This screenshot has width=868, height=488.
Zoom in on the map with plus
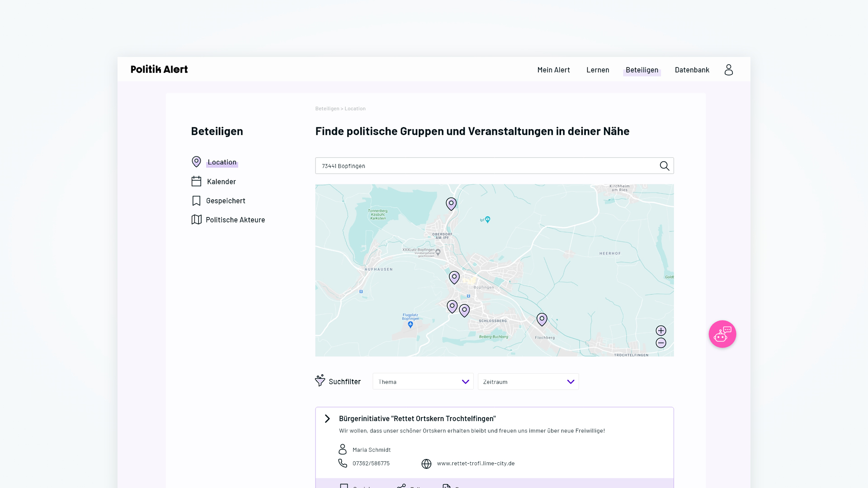[661, 331]
